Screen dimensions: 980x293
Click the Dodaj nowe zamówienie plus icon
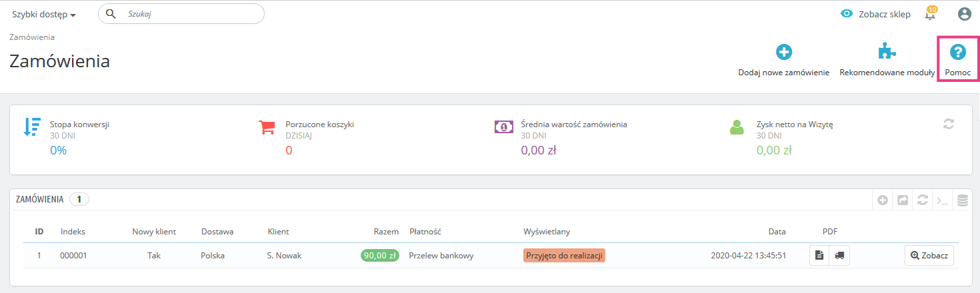784,53
